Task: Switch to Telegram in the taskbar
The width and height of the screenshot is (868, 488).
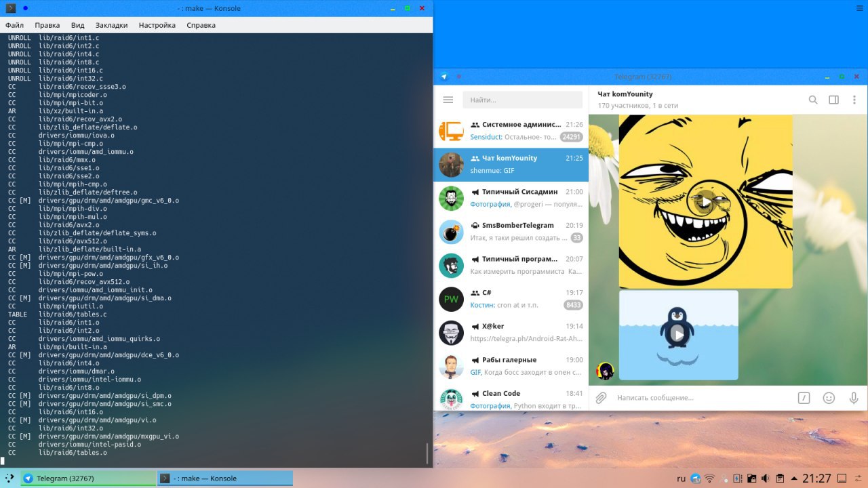Action: coord(88,479)
